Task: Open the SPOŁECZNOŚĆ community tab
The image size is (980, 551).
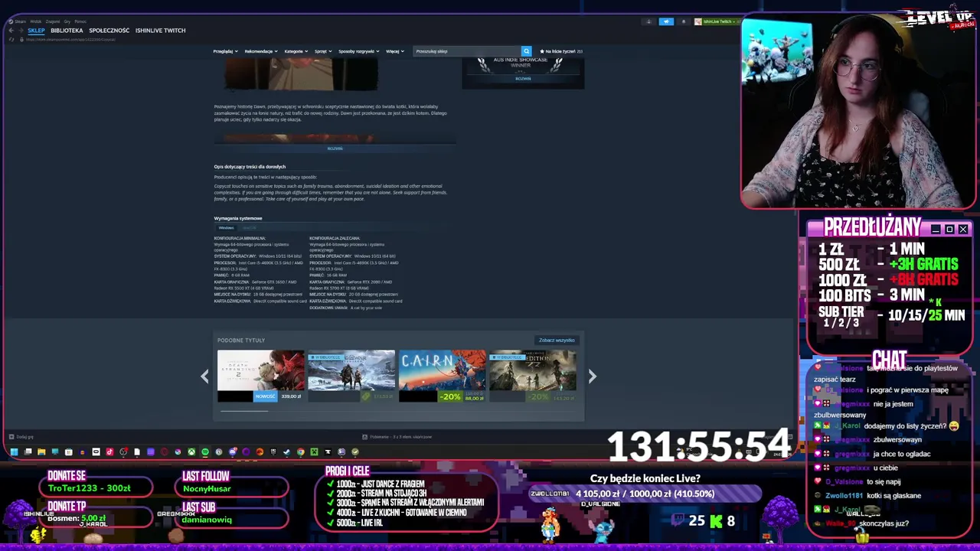Action: pyautogui.click(x=109, y=31)
